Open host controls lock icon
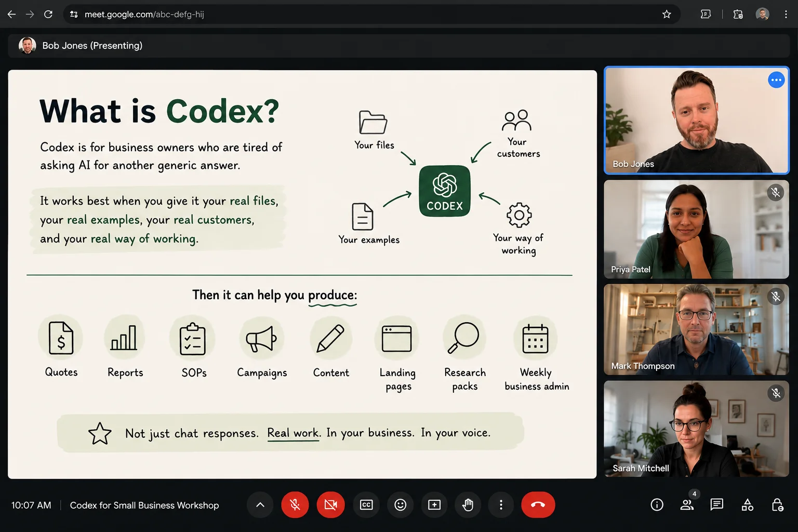This screenshot has width=798, height=532. [x=778, y=505]
